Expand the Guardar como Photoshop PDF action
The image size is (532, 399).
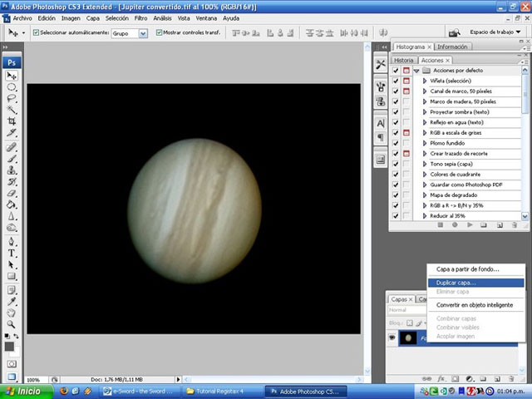click(425, 185)
